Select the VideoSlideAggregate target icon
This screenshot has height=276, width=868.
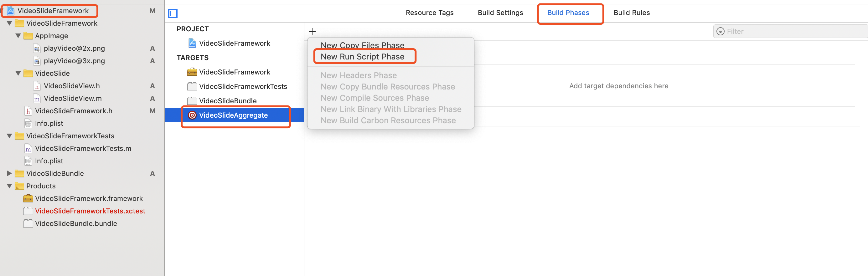coord(192,115)
